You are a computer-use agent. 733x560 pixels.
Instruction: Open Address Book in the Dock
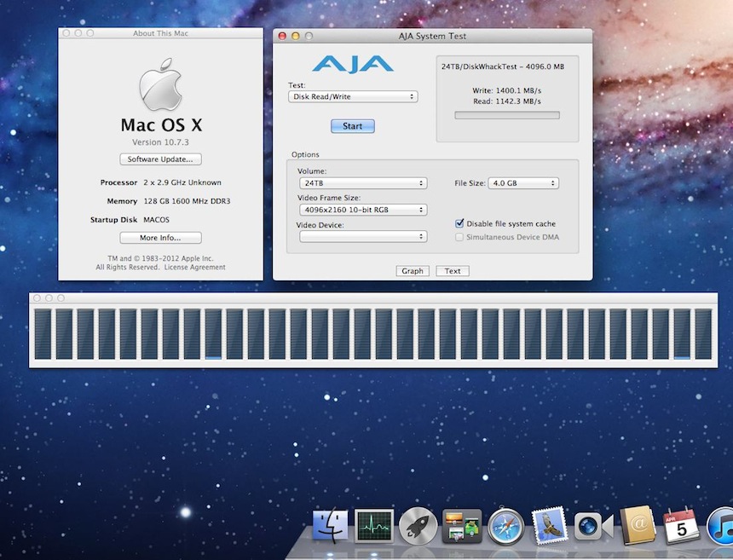coord(636,527)
